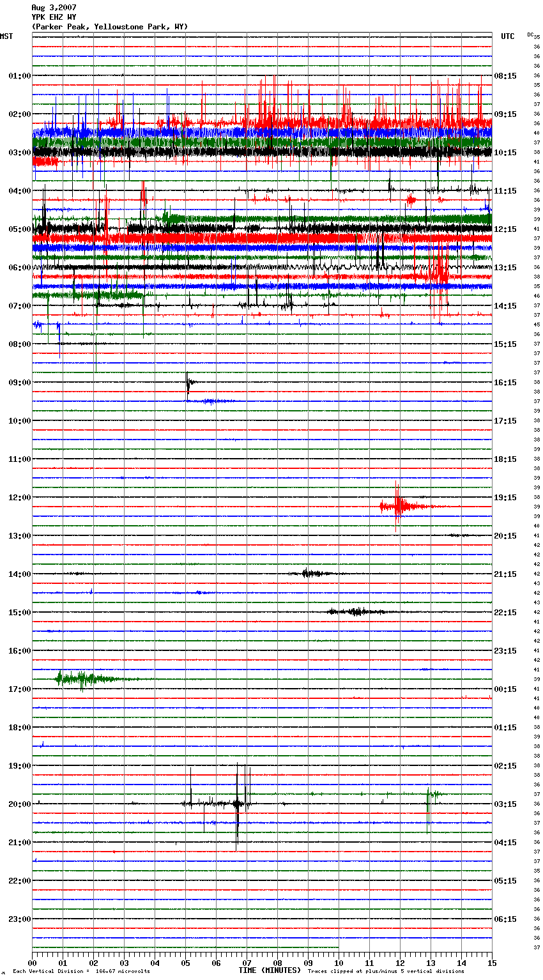The height and width of the screenshot is (980, 543).
Task: Select the 07:00 MST time label
Action: pyautogui.click(x=20, y=305)
